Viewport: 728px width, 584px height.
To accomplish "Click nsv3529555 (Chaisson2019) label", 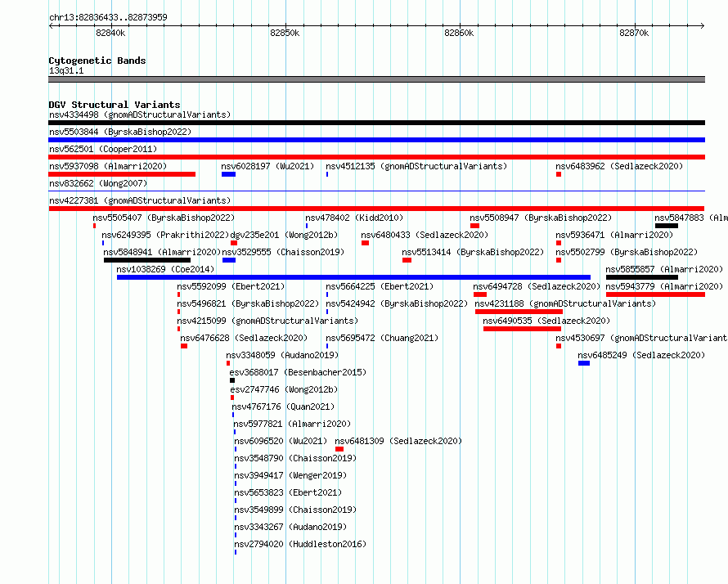I will point(283,252).
